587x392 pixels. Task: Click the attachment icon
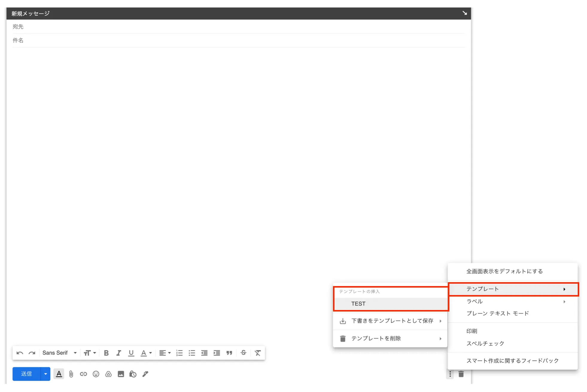[71, 374]
